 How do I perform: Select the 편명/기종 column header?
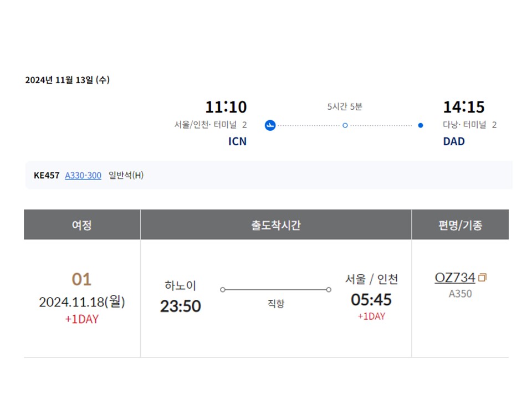click(460, 225)
